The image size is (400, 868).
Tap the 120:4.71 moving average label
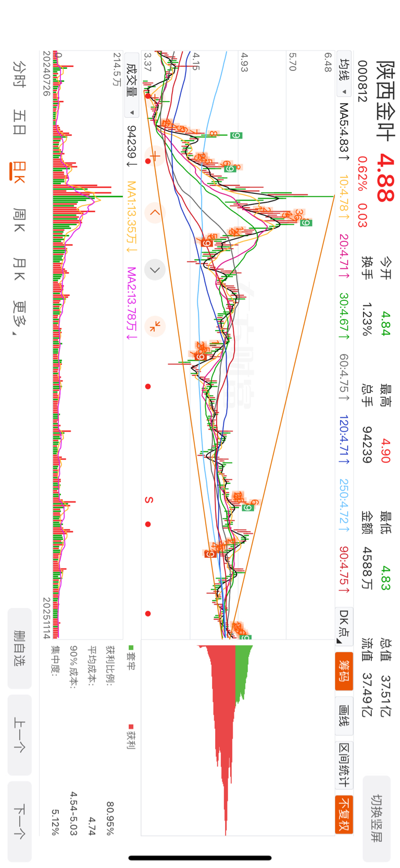[x=344, y=439]
